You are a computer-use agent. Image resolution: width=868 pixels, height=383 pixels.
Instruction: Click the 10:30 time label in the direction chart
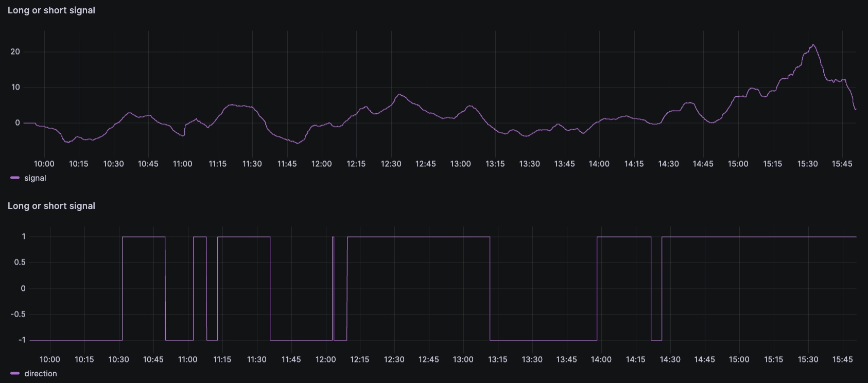(x=118, y=359)
